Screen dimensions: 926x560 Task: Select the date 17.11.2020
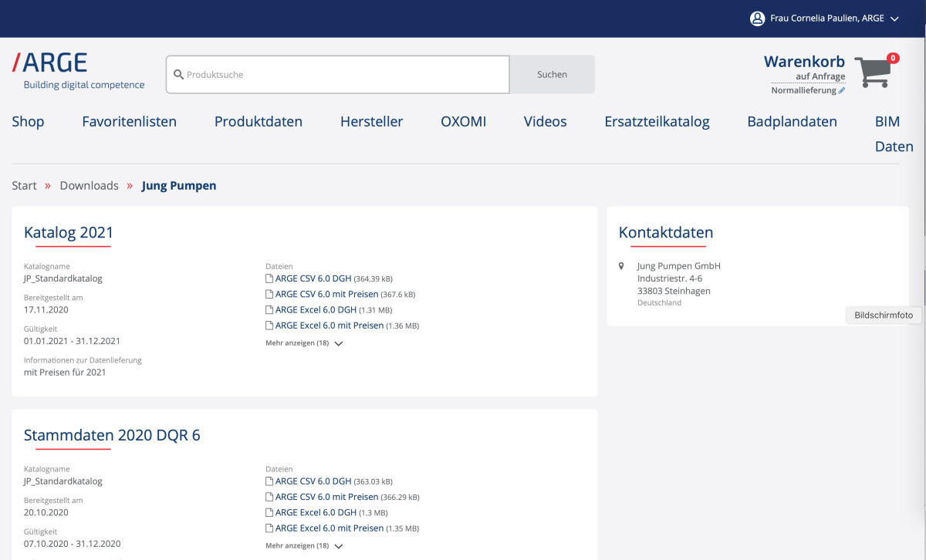pyautogui.click(x=46, y=309)
